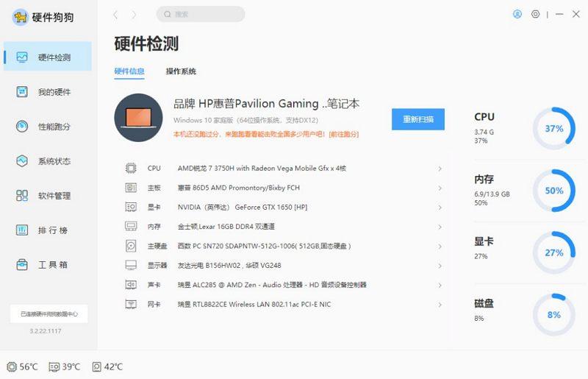Click the laptop device thumbnail
This screenshot has height=379, width=588.
pyautogui.click(x=138, y=118)
